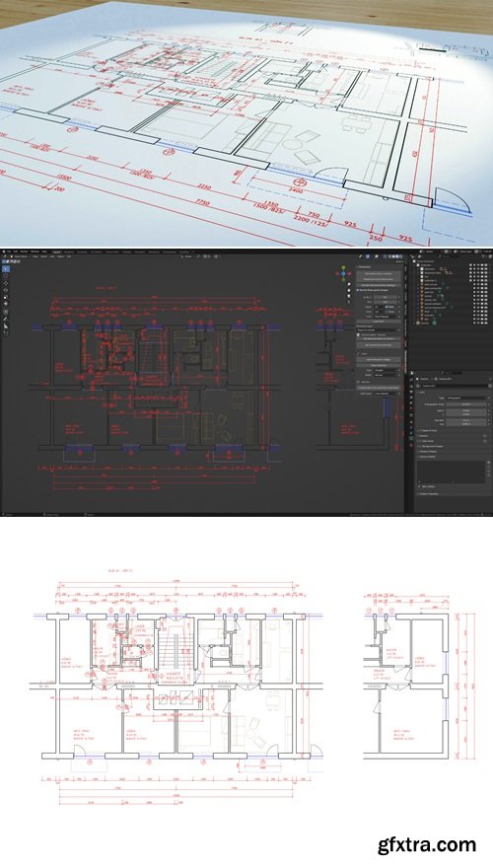Image resolution: width=493 pixels, height=868 pixels.
Task: Click the viewport navigation axis gizmo
Action: [342, 274]
